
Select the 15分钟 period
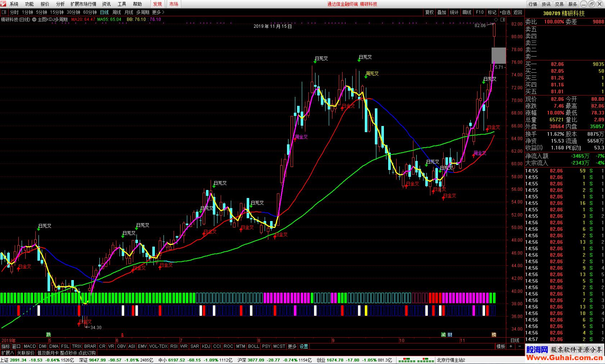click(x=57, y=12)
